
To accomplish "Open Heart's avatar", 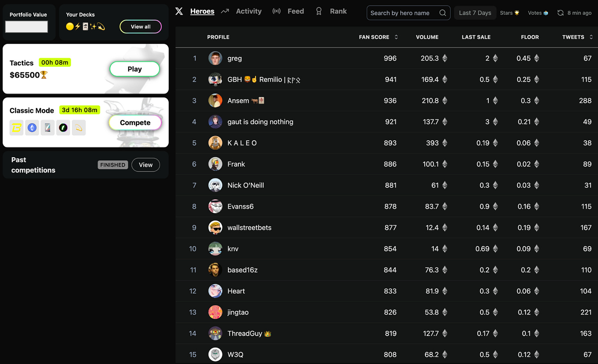I will (215, 291).
